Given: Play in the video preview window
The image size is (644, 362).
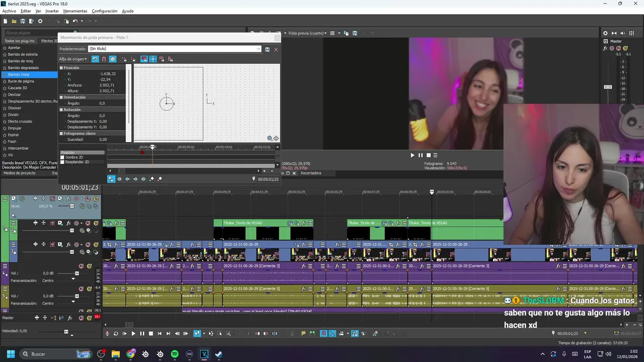Looking at the screenshot, I should pos(413,155).
